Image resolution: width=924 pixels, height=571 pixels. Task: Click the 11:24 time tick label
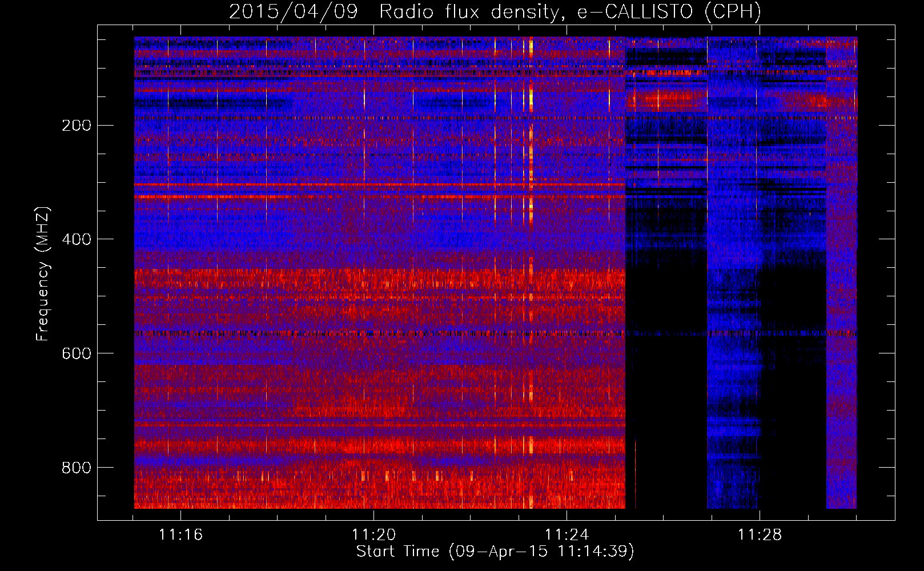click(x=567, y=534)
